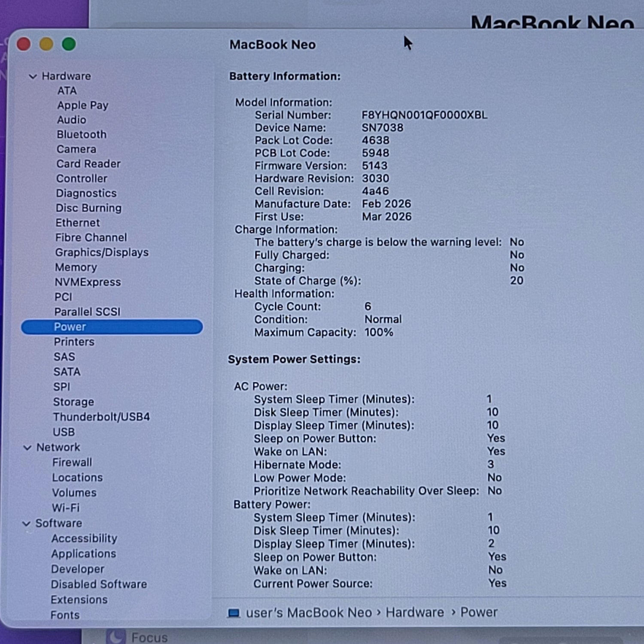Image resolution: width=644 pixels, height=644 pixels.
Task: Open Card Reader details
Action: coord(88,164)
